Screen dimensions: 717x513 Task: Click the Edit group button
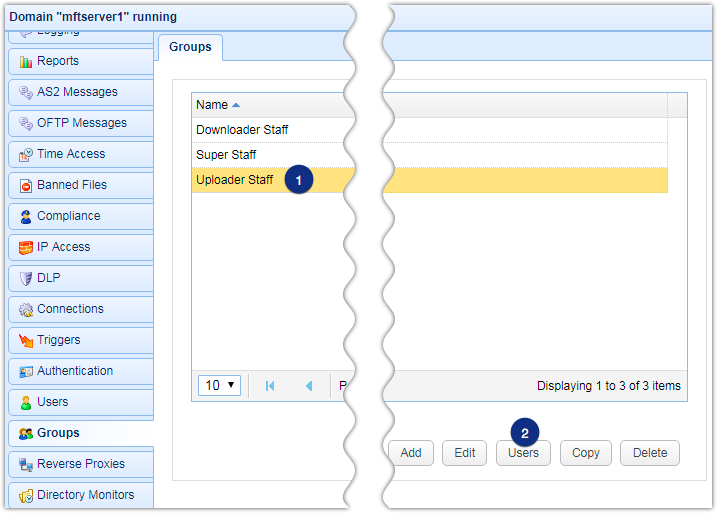click(465, 453)
